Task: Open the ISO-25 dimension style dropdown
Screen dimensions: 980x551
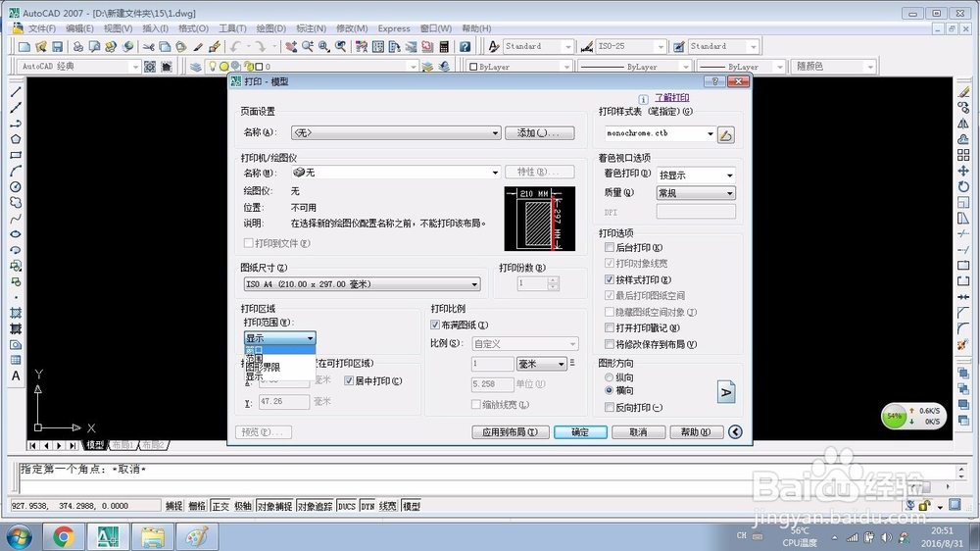Action: [x=630, y=46]
